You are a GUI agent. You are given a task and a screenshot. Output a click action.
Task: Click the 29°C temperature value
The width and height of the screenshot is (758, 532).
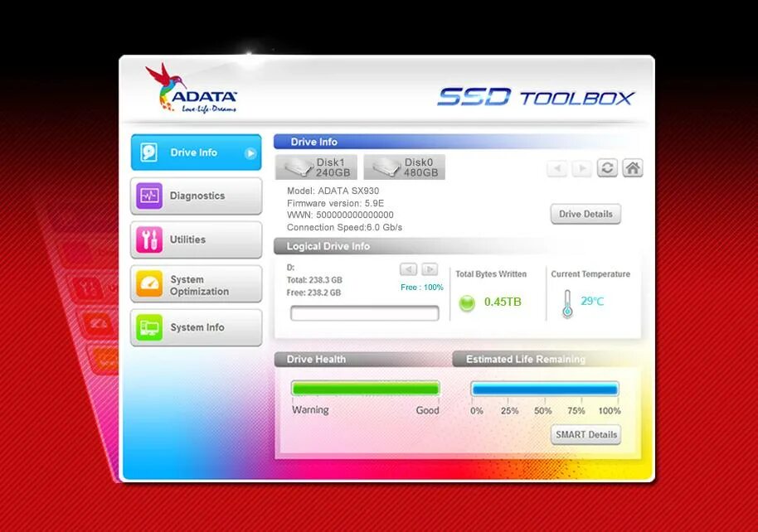tap(592, 302)
